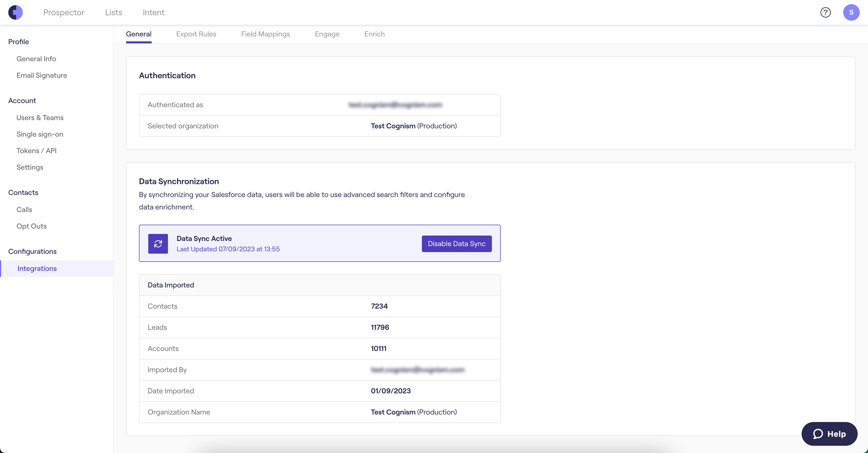Open Single sign-on settings
This screenshot has height=453, width=868.
40,134
